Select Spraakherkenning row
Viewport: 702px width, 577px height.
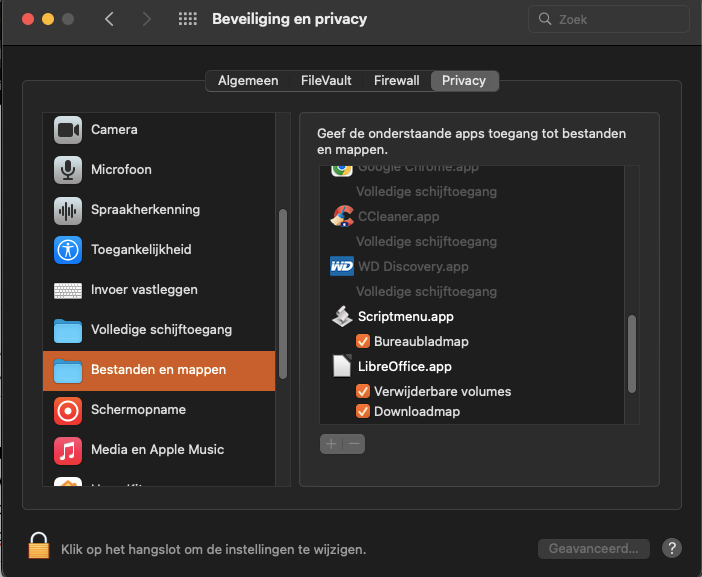(159, 210)
